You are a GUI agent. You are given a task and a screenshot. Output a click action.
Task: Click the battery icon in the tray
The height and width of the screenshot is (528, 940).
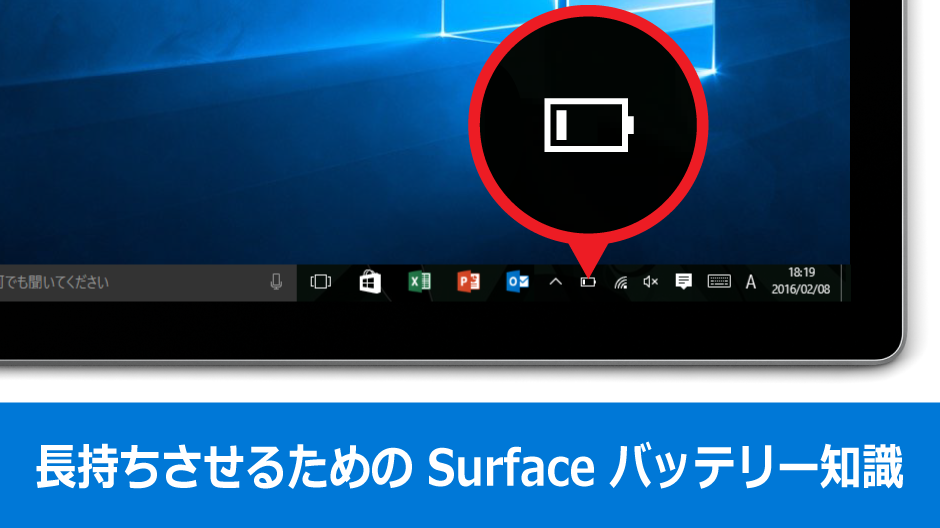coord(588,282)
